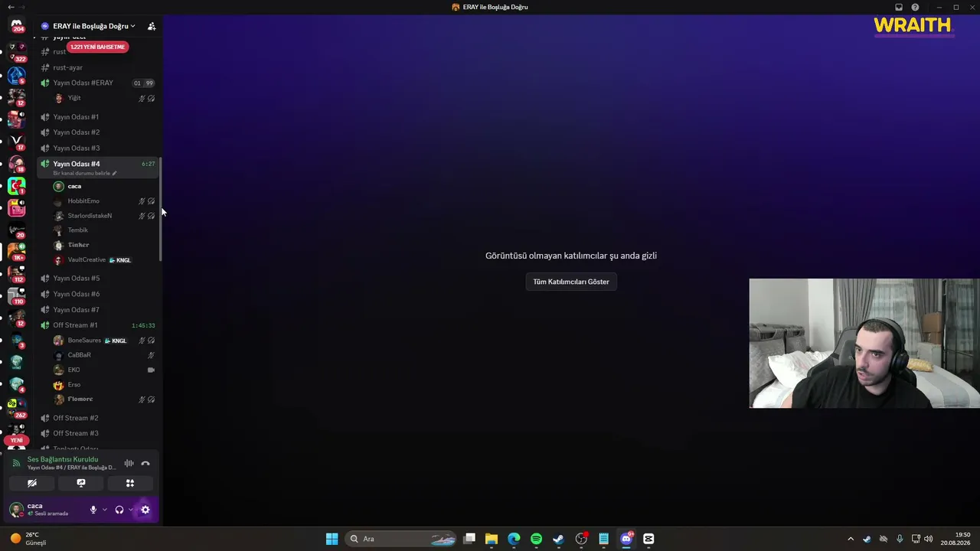Join the Yayın Odası #6 voice channel
Image resolution: width=980 pixels, height=551 pixels.
point(98,294)
